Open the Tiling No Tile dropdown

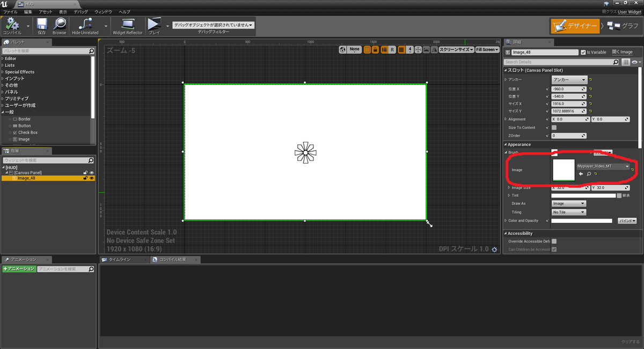569,212
